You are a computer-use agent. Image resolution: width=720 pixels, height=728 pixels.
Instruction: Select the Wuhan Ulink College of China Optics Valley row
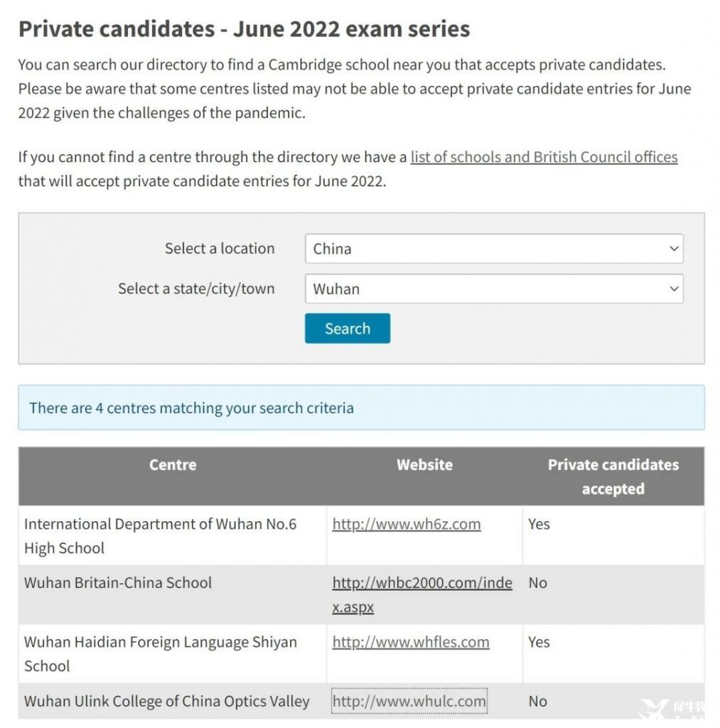361,701
